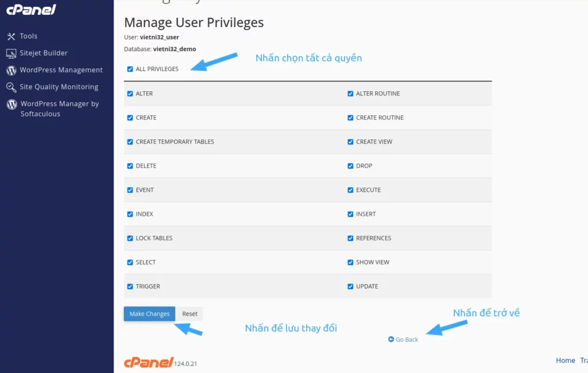Follow the Home link in the footer
This screenshot has width=588, height=373.
[565, 360]
